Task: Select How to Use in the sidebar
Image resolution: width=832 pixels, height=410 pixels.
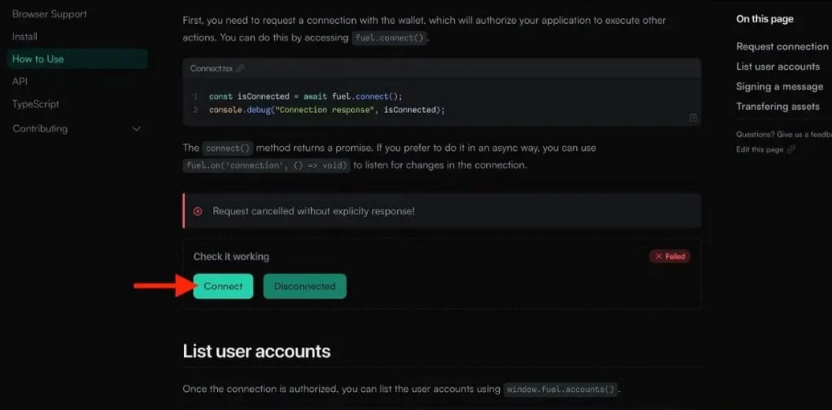Action: tap(38, 59)
